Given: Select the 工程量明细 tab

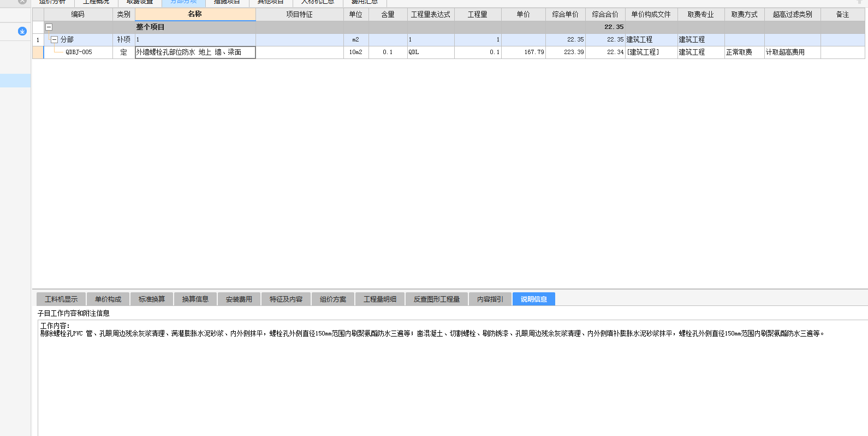Looking at the screenshot, I should [380, 299].
